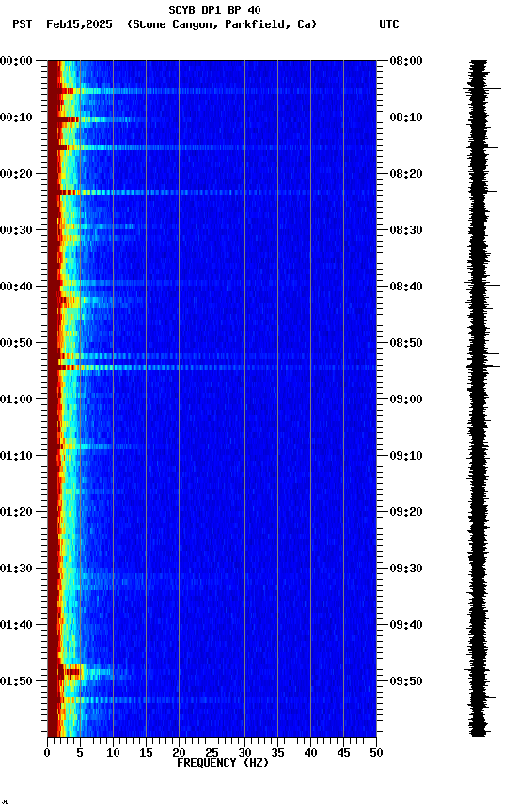This screenshot has height=812, width=519.
Task: Click the "FREQUENCY (HZ)" axis label
Action: (223, 763)
